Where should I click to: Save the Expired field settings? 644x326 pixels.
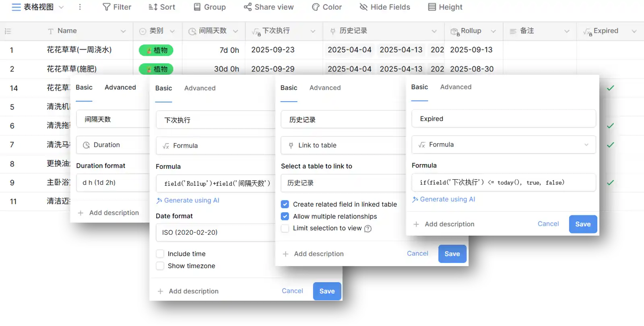[x=582, y=224]
